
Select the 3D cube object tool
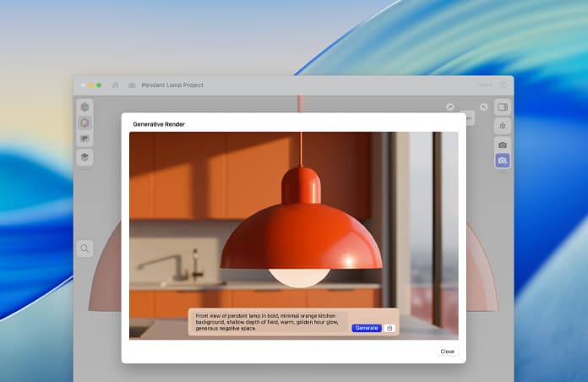[84, 107]
